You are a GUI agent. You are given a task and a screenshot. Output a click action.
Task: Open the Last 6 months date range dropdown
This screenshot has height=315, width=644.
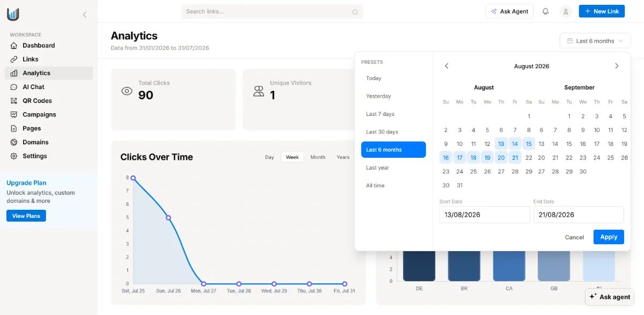(x=595, y=41)
